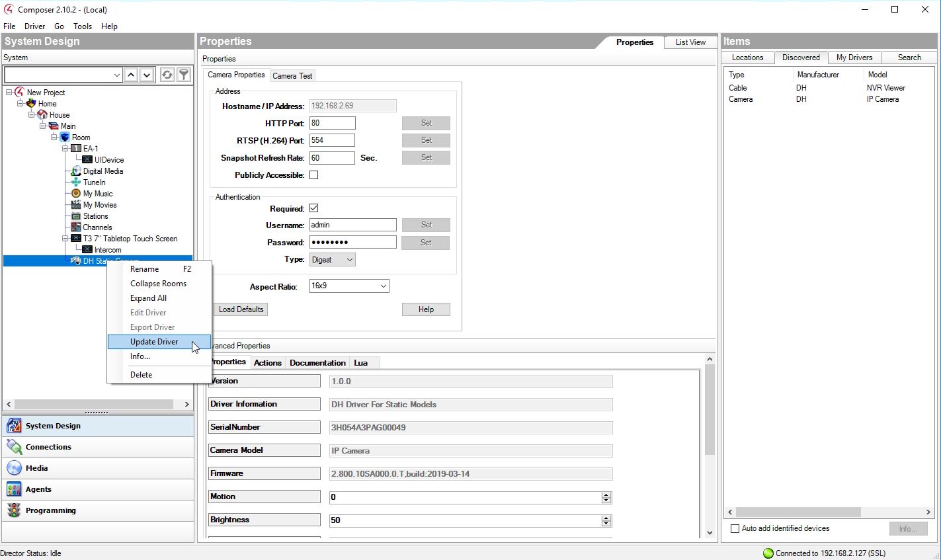Select the TuneIn icon in tree
941x560 pixels.
point(76,182)
